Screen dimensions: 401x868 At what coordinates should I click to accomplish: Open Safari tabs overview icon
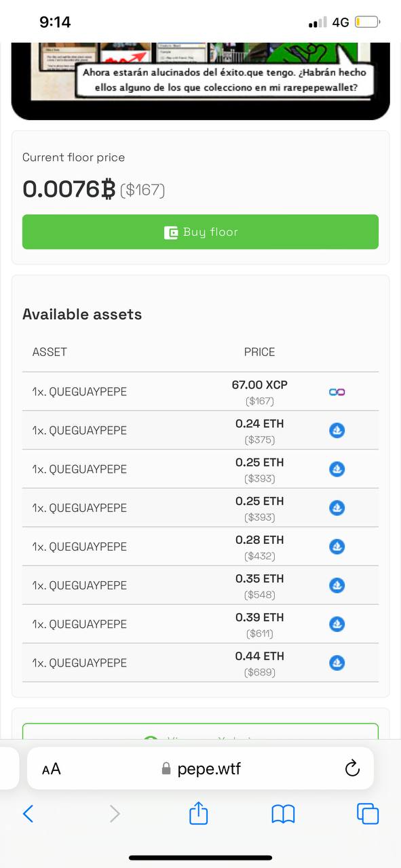click(368, 813)
